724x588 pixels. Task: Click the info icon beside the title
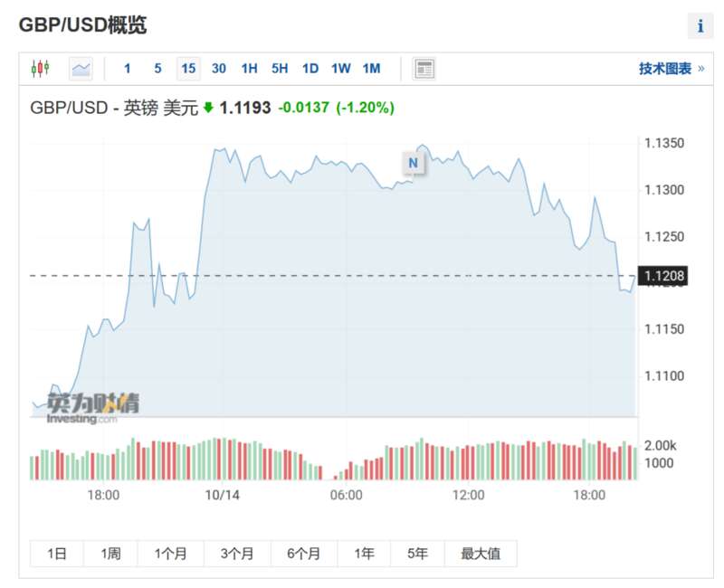(x=700, y=26)
